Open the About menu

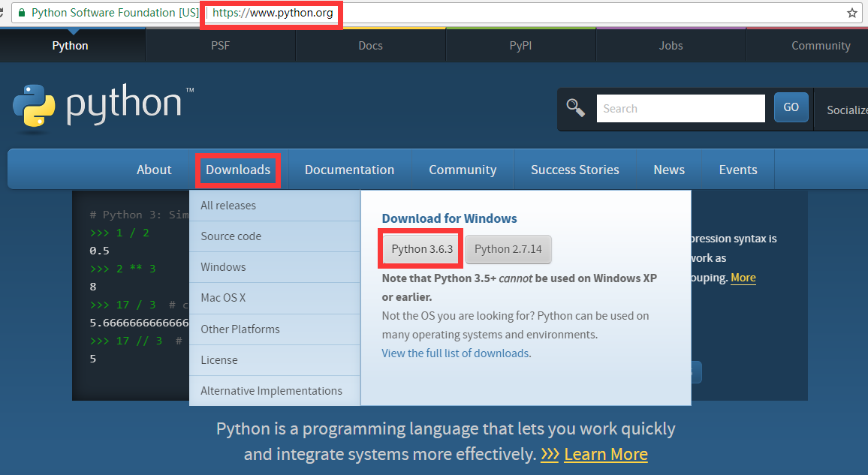(154, 170)
